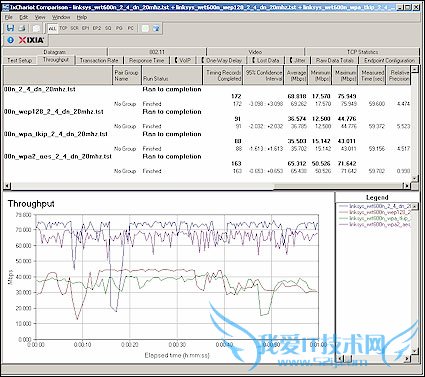Toggle the EP1 grouping button
Viewport: 425px width, 377px height.
click(x=86, y=28)
